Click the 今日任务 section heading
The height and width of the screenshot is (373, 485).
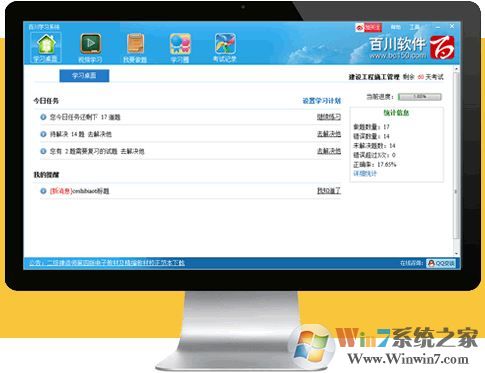tap(46, 101)
